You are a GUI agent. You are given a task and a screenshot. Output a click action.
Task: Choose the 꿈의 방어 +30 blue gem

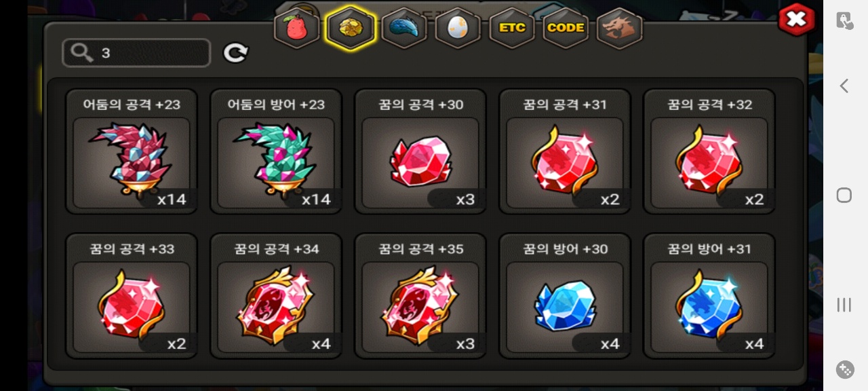click(x=565, y=296)
